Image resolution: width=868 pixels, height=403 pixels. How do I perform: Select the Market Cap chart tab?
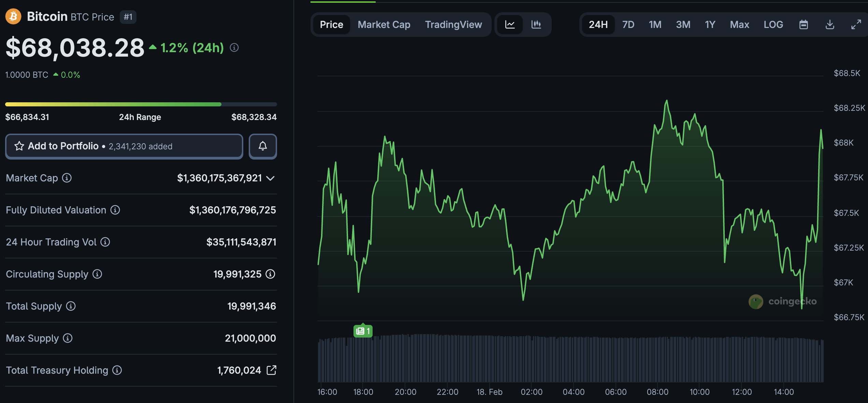coord(384,25)
